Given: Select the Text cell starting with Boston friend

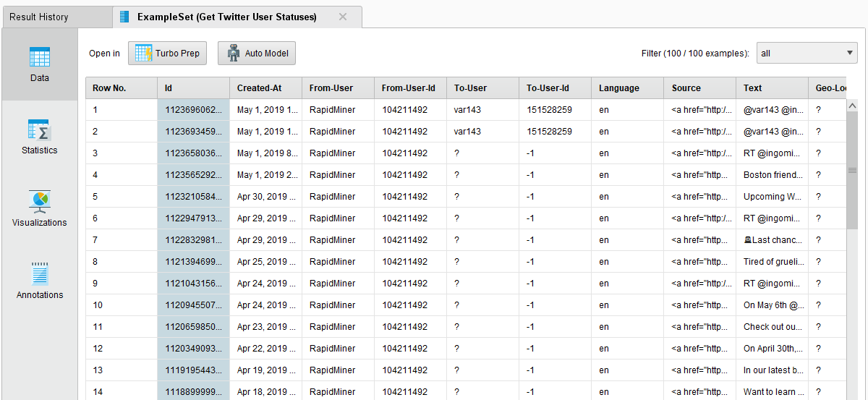Looking at the screenshot, I should click(773, 175).
